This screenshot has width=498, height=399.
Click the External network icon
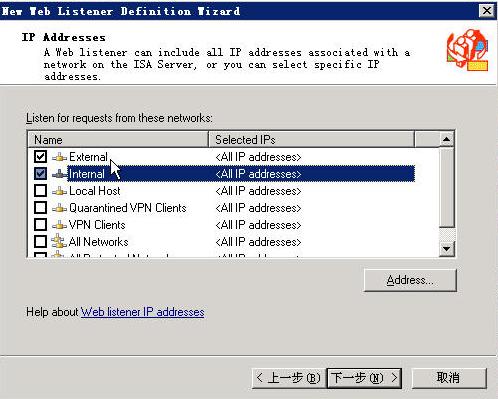(59, 157)
